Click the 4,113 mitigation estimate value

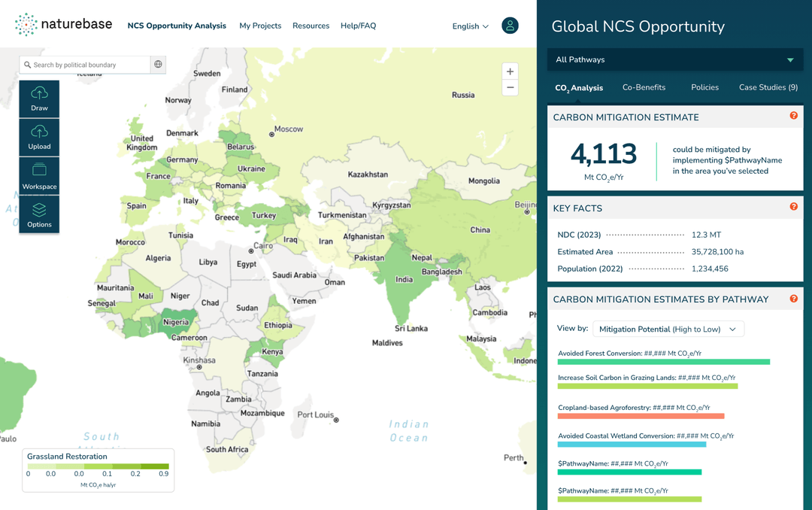coord(604,154)
